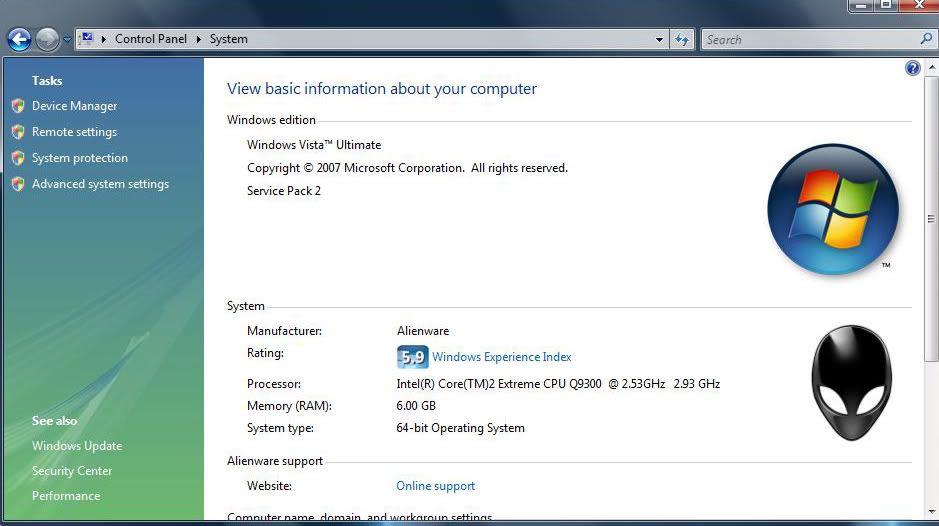
Task: Click the 64-bit Operating System value
Action: tap(460, 428)
